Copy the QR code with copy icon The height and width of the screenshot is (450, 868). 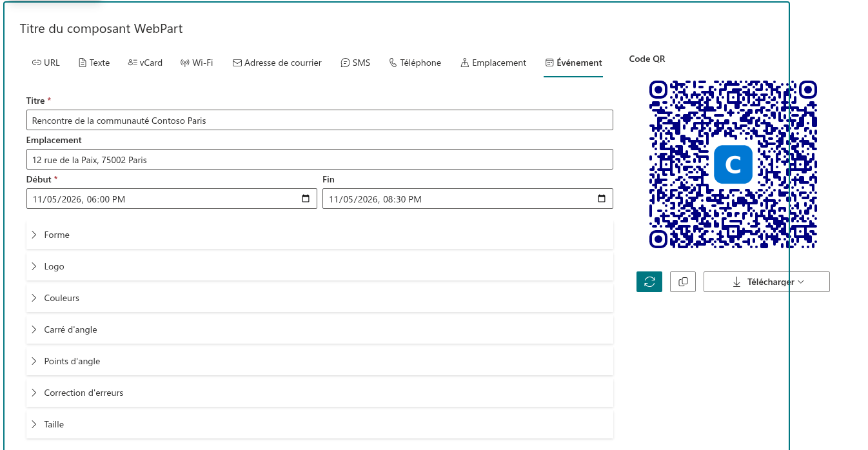pos(683,282)
